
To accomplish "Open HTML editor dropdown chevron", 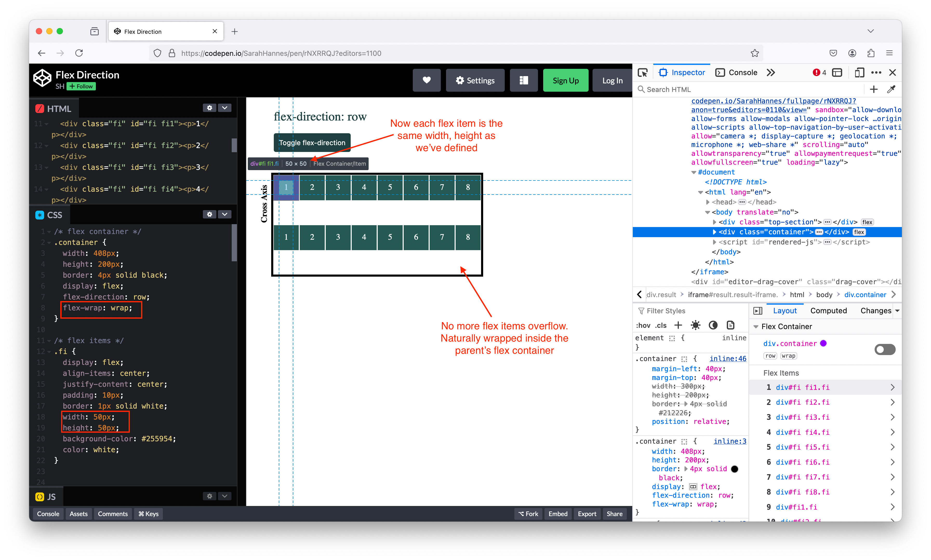I will [x=224, y=108].
